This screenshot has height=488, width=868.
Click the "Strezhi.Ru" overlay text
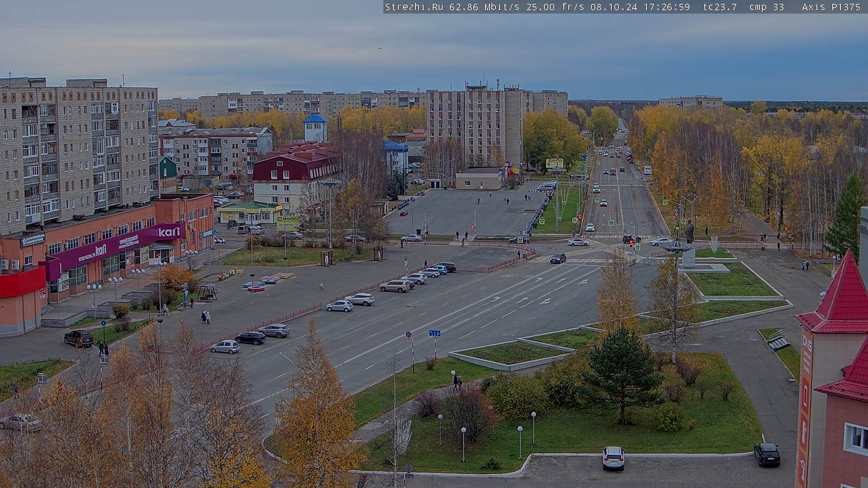pyautogui.click(x=414, y=7)
